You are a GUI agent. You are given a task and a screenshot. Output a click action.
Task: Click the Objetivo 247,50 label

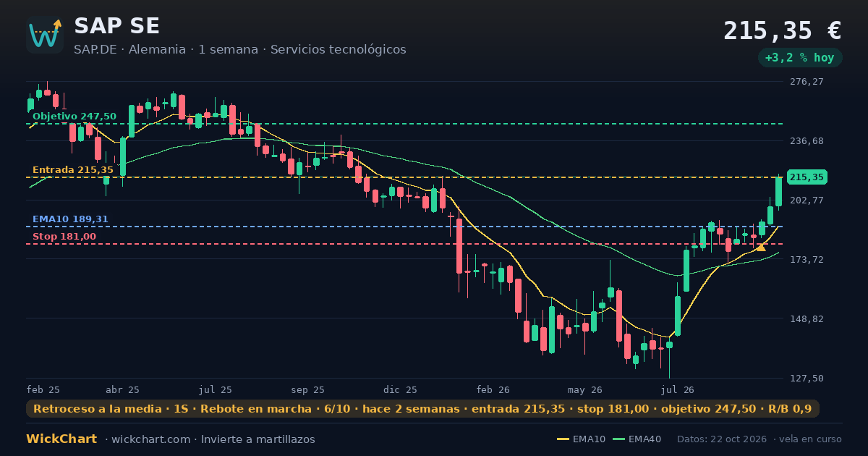(74, 117)
